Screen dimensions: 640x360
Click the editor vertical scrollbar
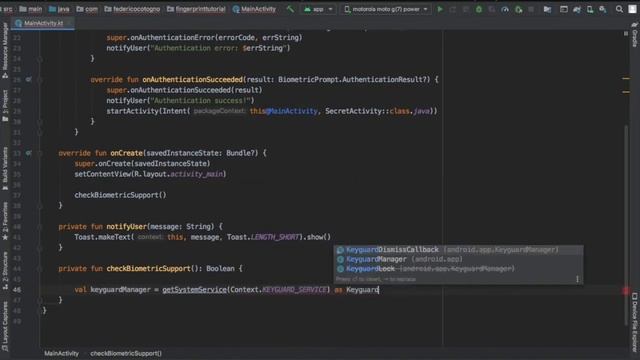[626, 224]
